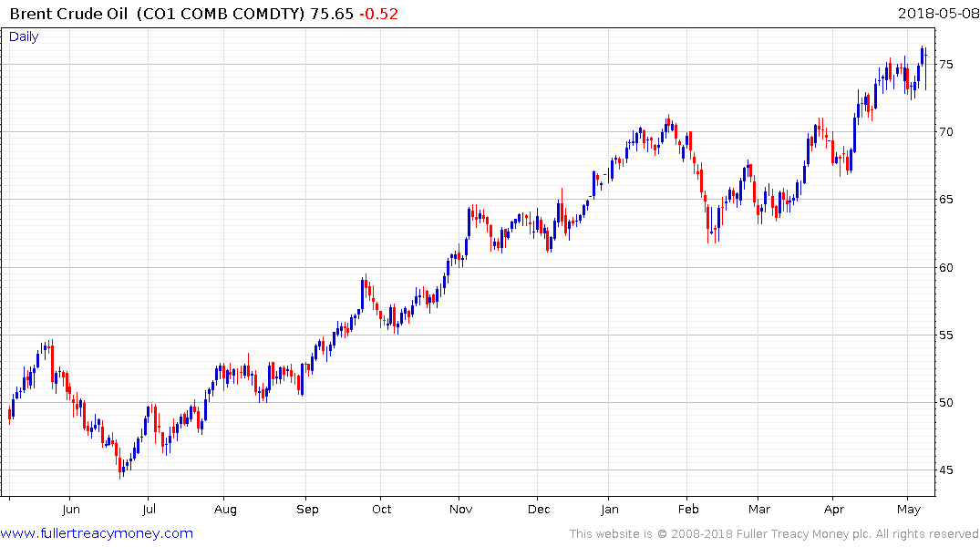This screenshot has height=547, width=980.
Task: Click the Aug label on the time axis
Action: [x=225, y=510]
